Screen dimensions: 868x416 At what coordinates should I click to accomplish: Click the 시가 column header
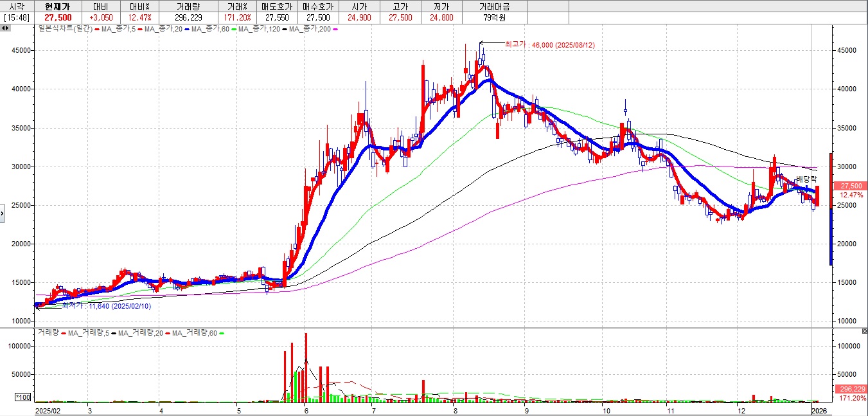[358, 6]
